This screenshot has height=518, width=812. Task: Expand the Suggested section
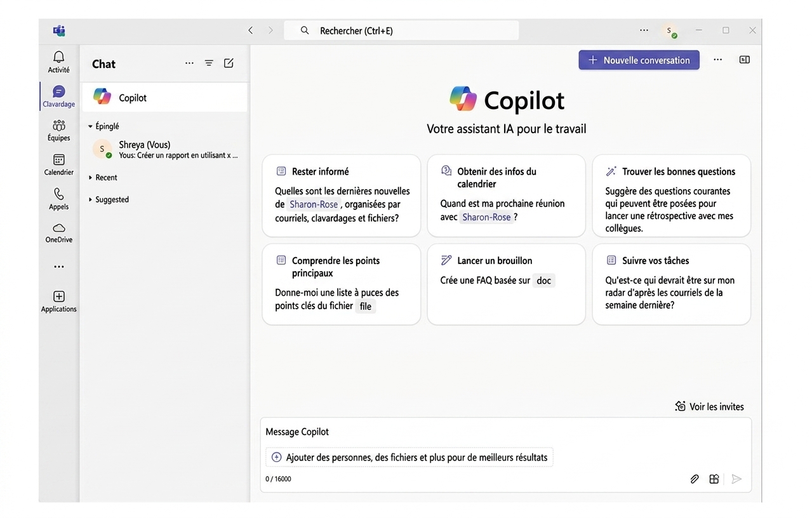[90, 199]
